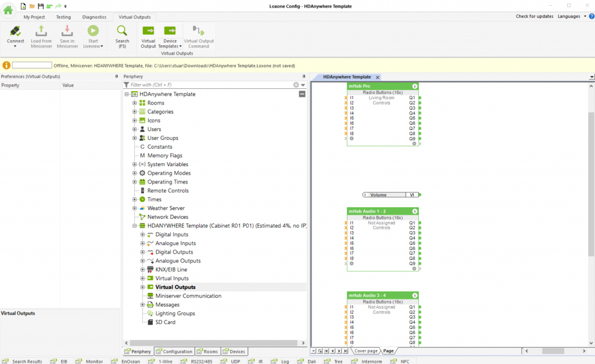Open the Search Results bottom panel
The width and height of the screenshot is (595, 364).
click(23, 361)
